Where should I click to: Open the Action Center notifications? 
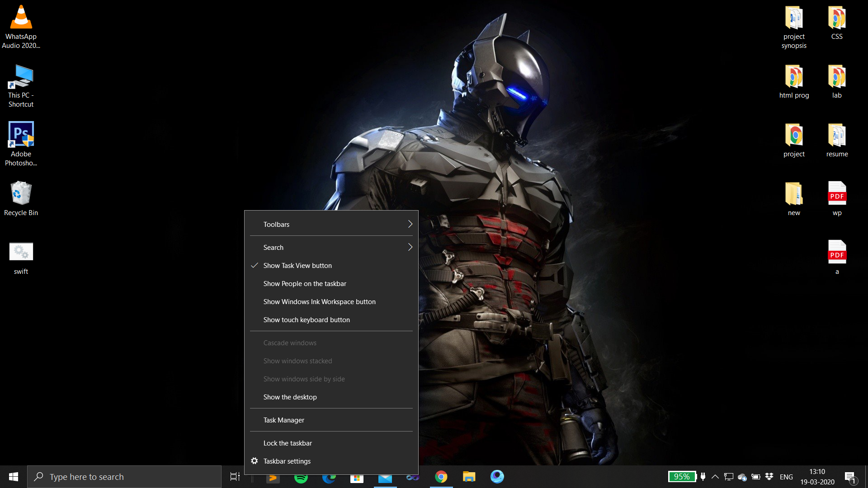pyautogui.click(x=850, y=477)
